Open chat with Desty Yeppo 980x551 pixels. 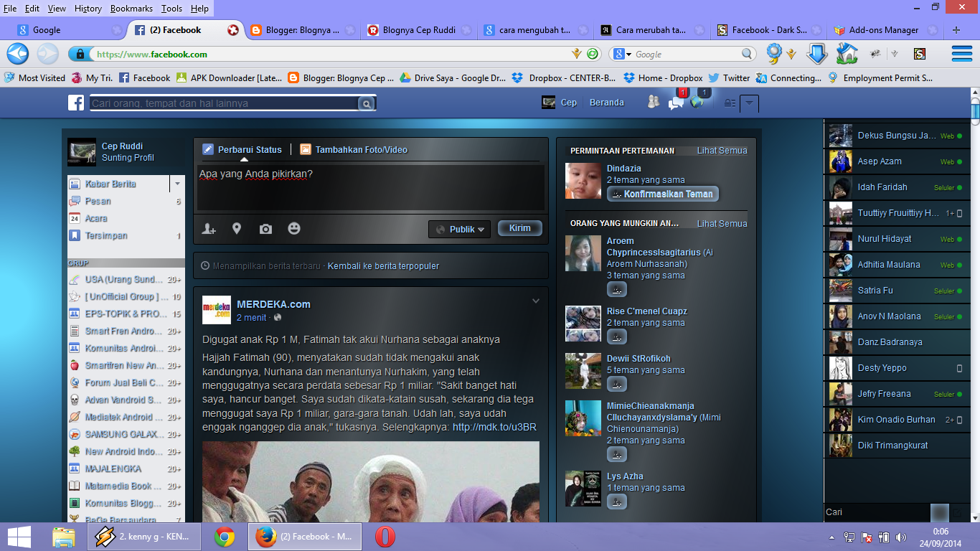(895, 368)
